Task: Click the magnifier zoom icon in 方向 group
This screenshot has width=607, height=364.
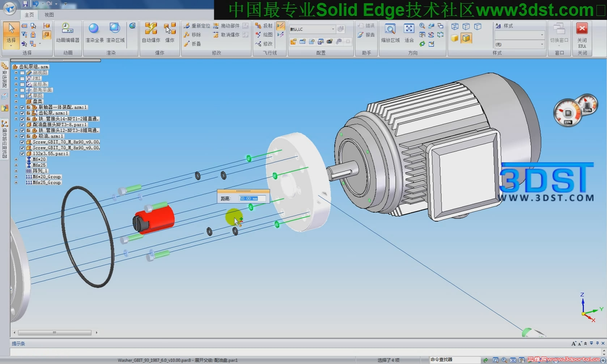Action: pyautogui.click(x=422, y=26)
